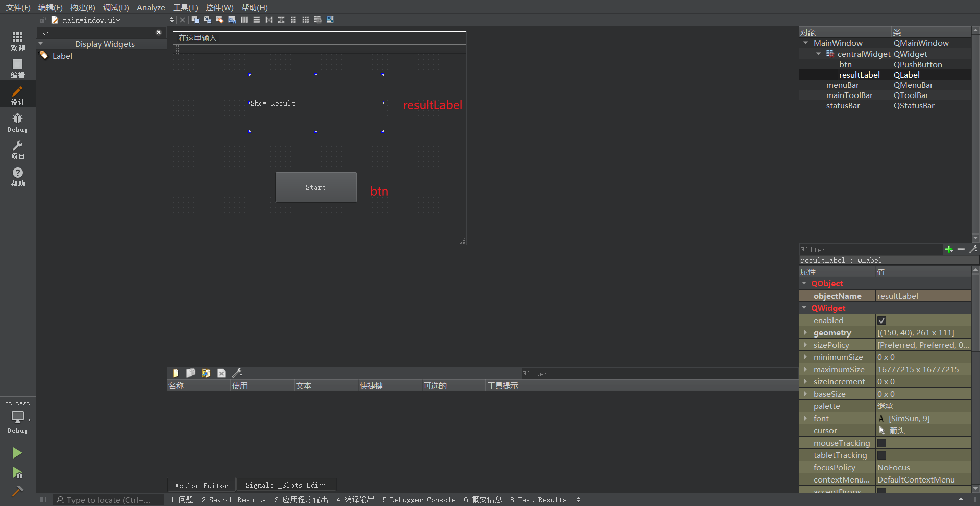
Task: Switch to the Action Editor tab
Action: (x=201, y=485)
